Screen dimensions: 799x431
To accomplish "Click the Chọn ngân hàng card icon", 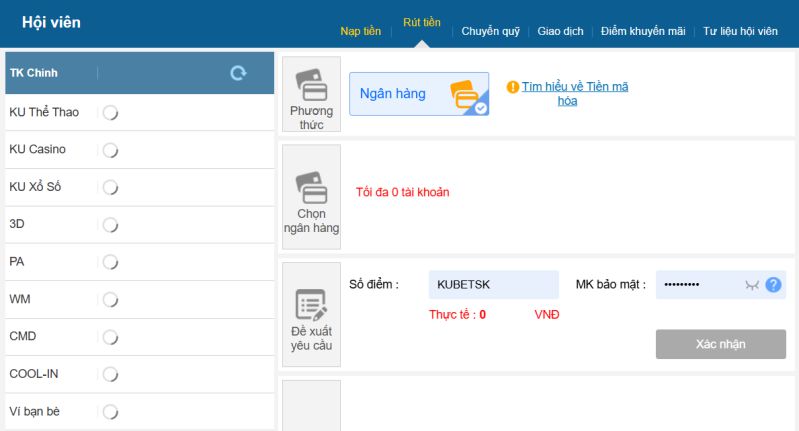I will click(312, 187).
